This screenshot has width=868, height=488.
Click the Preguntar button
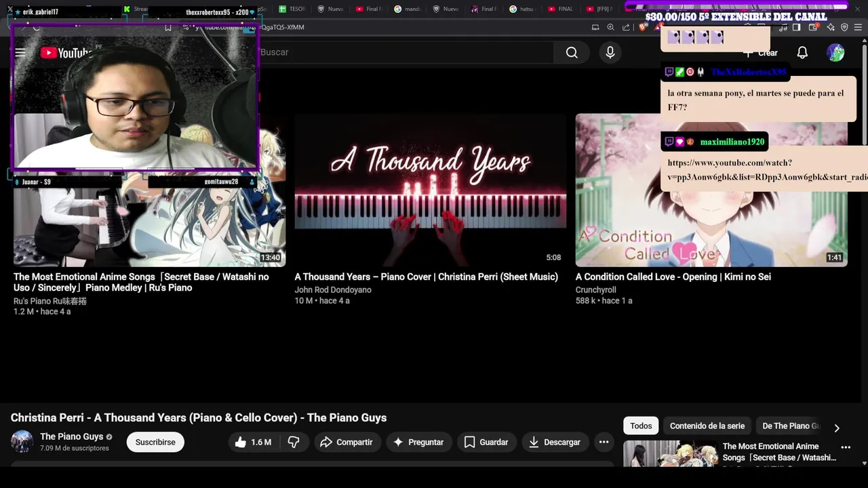pyautogui.click(x=419, y=442)
